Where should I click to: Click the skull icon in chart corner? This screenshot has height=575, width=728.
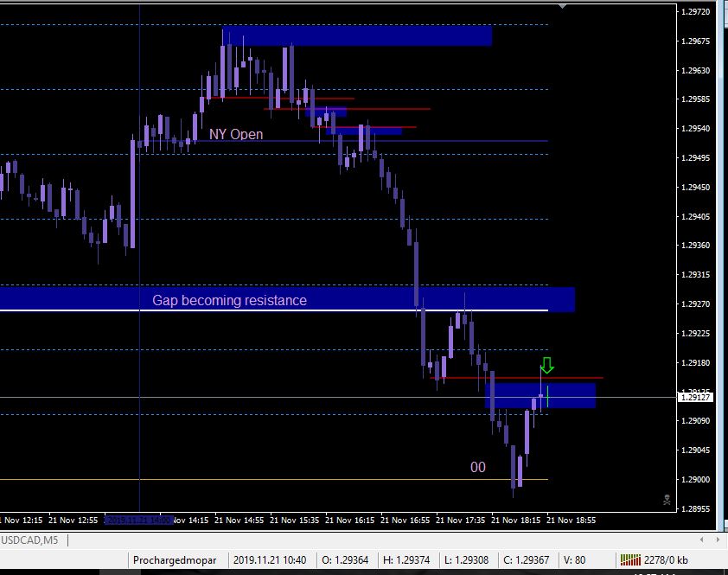point(667,500)
